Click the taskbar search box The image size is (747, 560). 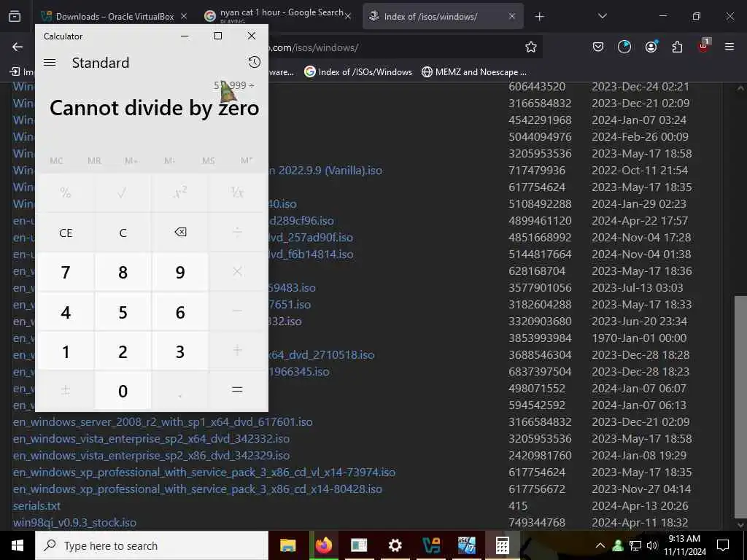152,545
